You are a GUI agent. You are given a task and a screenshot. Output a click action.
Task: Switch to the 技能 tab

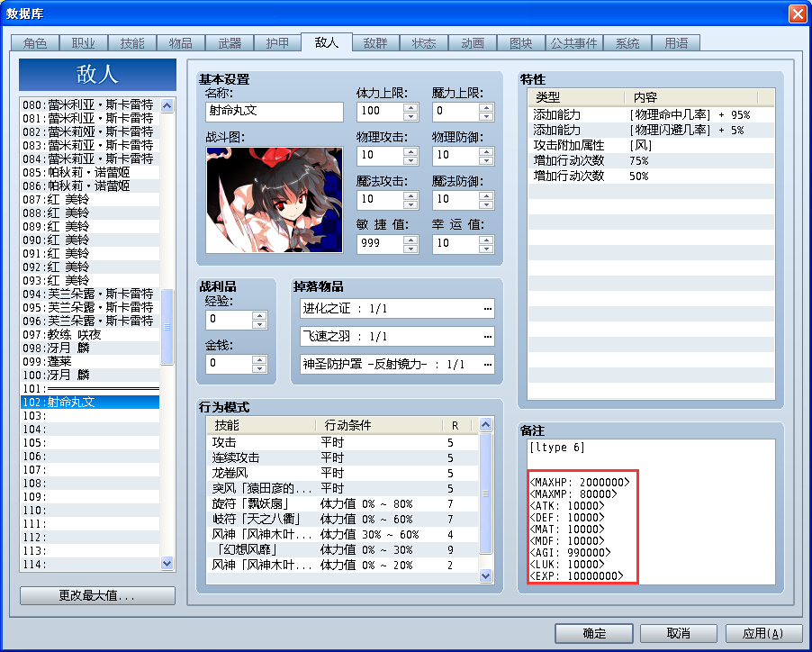(132, 43)
